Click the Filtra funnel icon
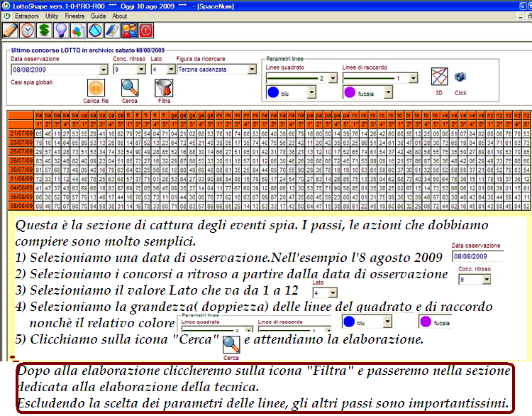 point(164,88)
